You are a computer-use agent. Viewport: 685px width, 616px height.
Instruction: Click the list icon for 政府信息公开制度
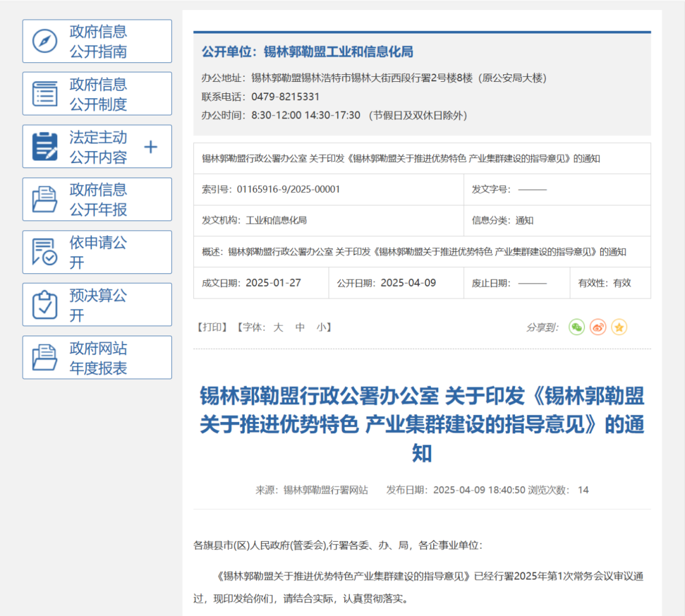pyautogui.click(x=45, y=94)
